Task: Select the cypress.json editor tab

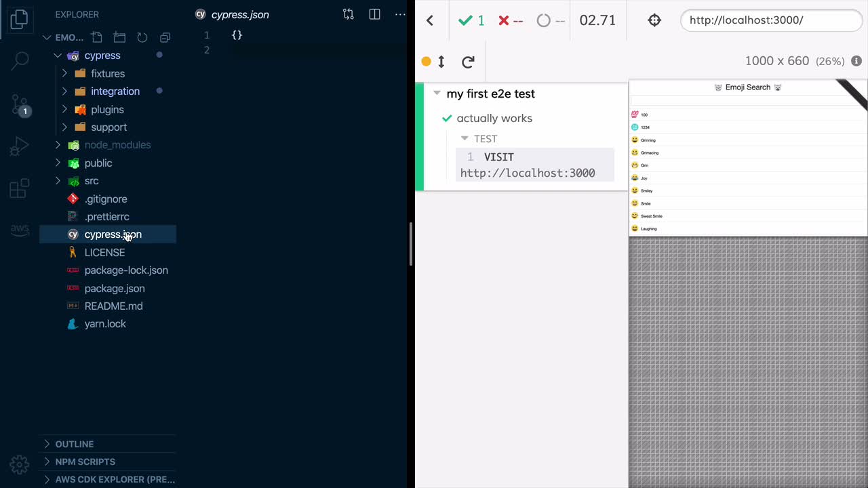Action: (x=239, y=14)
